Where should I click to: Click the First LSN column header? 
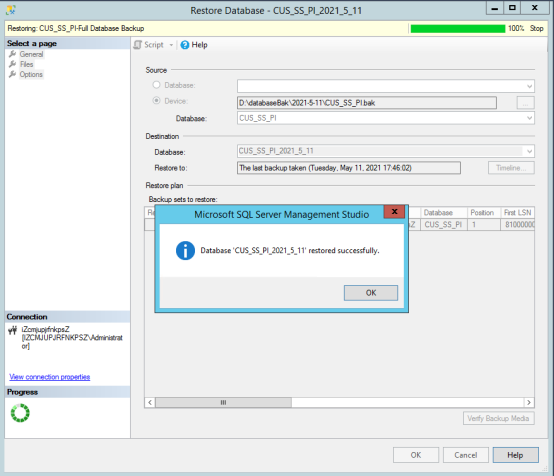(518, 213)
